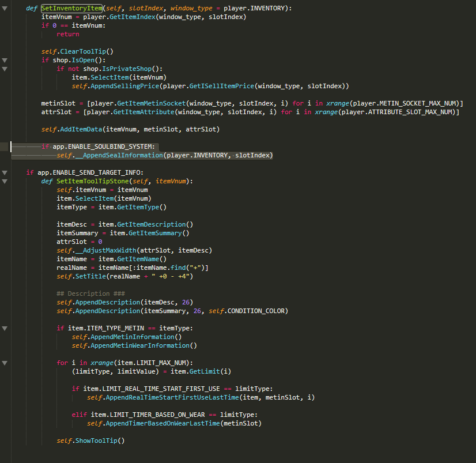Click the ITEM_TYPE_METIN constant

coord(115,328)
